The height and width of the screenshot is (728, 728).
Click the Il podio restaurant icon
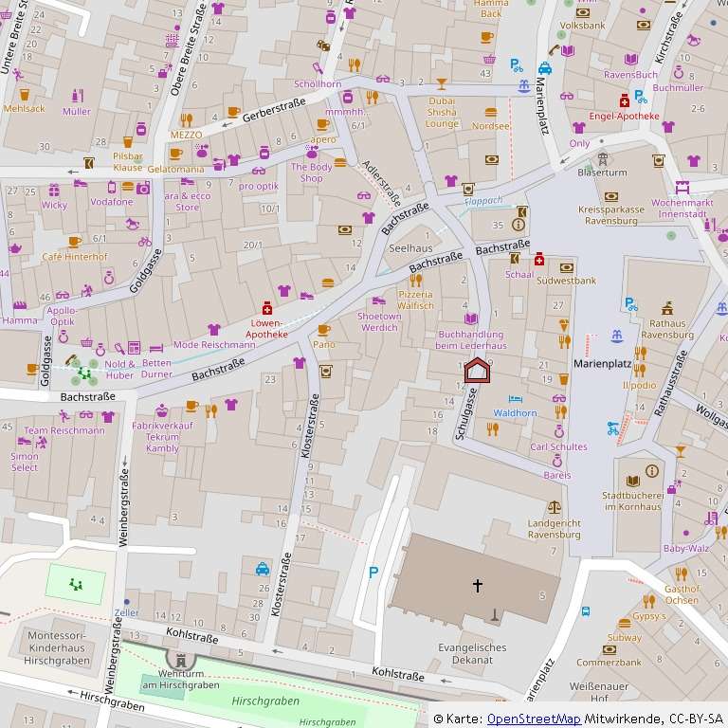coord(640,370)
